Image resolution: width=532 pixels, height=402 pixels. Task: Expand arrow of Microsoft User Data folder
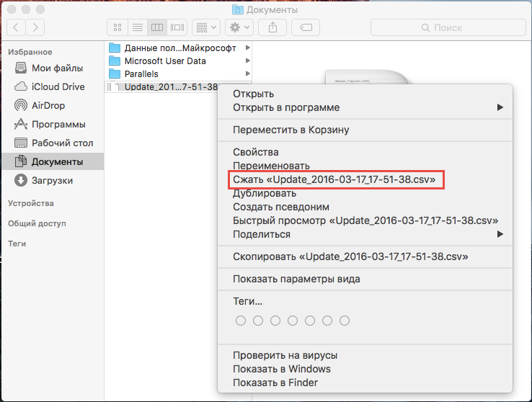point(248,61)
